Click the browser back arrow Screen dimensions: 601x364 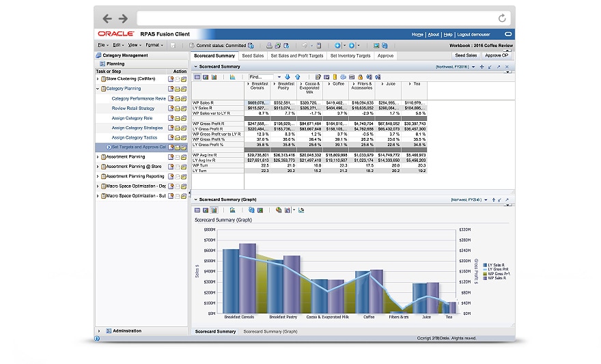click(x=107, y=18)
